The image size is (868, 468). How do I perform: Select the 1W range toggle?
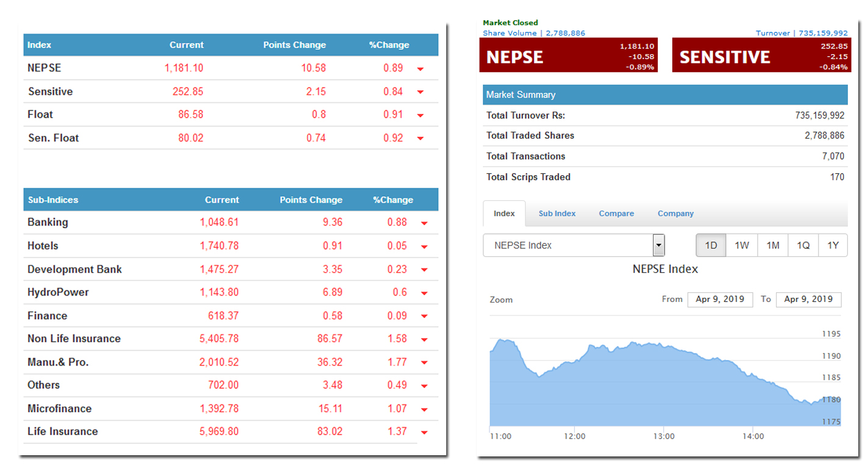click(742, 245)
